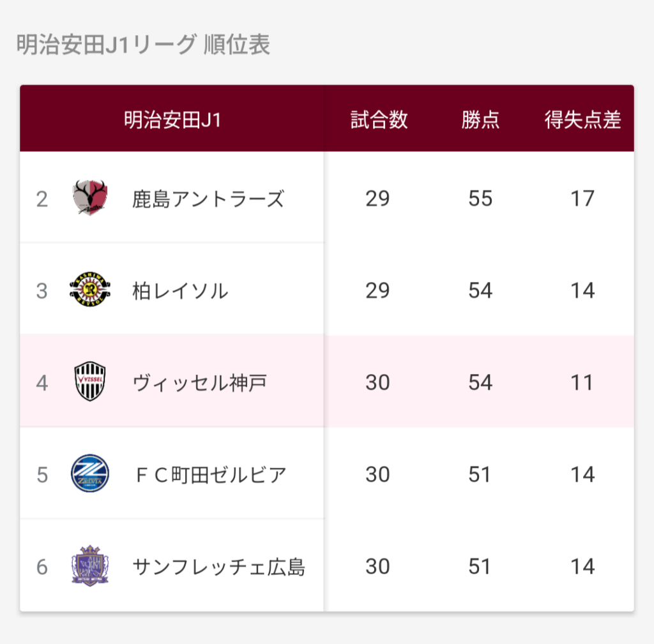
Task: Click the 明治安田J1リーグ 順位表 title
Action: point(143,45)
